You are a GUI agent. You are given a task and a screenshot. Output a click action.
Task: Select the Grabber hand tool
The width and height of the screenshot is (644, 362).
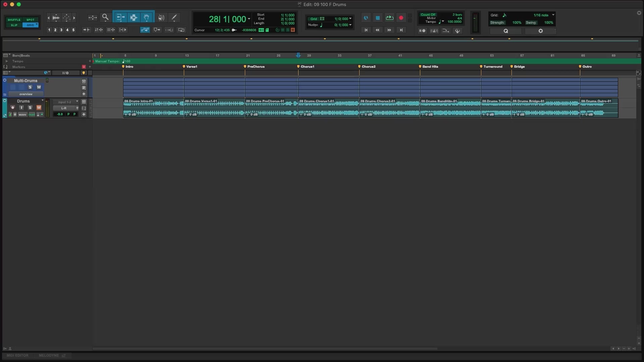147,17
